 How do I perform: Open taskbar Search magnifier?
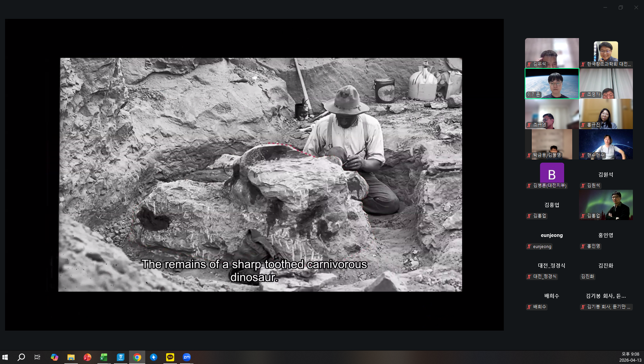click(x=21, y=357)
